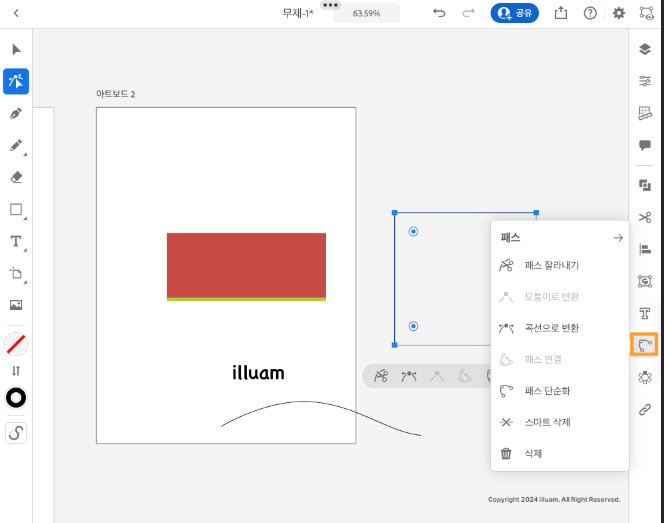Open the Align panel

pos(645,249)
